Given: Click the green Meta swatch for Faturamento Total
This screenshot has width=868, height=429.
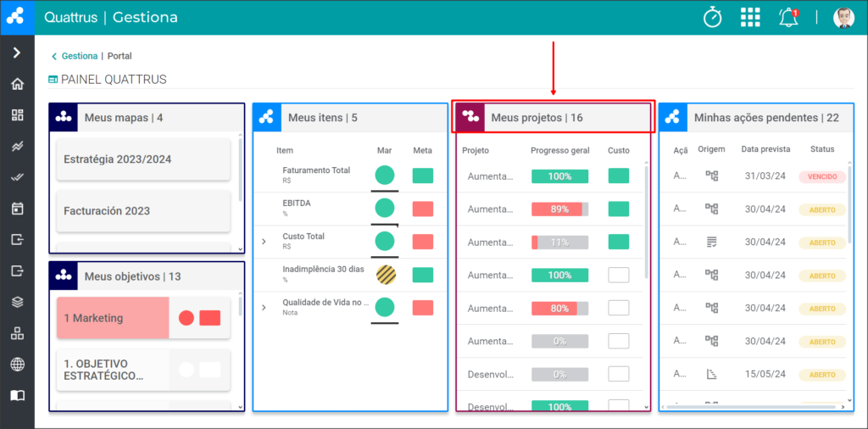Looking at the screenshot, I should 423,176.
